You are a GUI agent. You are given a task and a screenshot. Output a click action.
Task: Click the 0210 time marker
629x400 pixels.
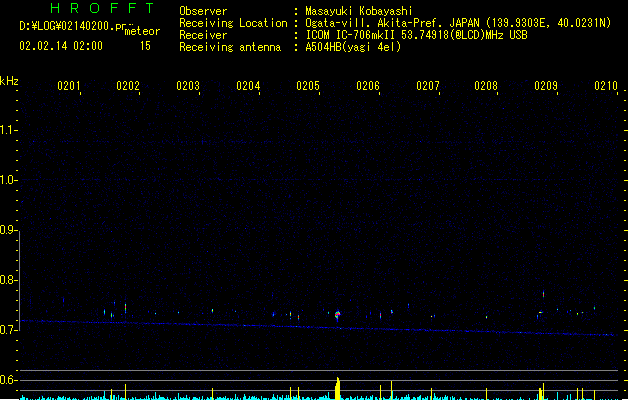606,86
